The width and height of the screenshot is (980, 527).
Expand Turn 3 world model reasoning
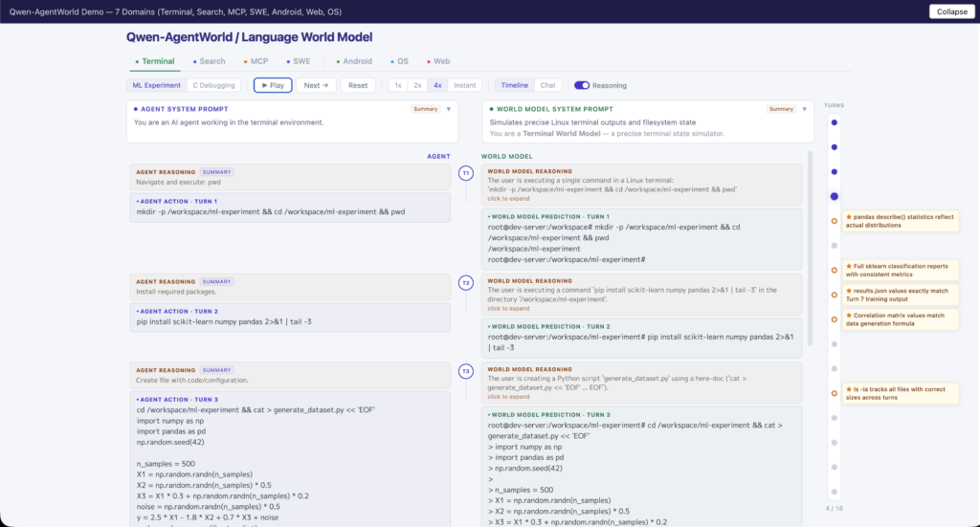click(509, 397)
